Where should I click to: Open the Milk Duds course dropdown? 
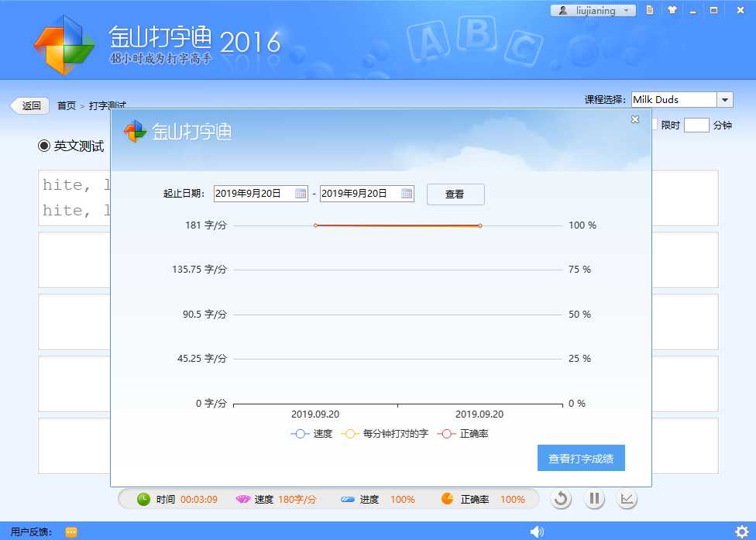coord(724,99)
